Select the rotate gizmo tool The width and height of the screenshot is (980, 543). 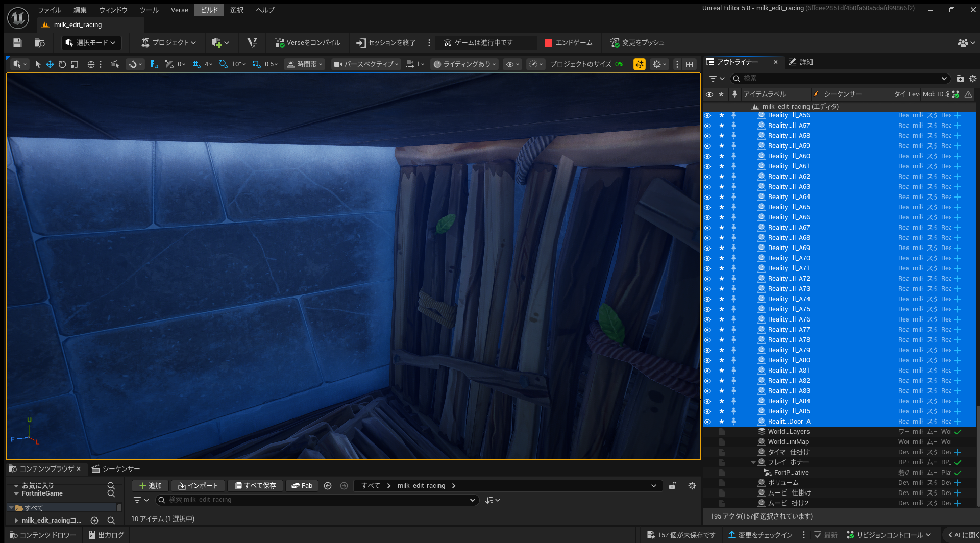tap(62, 64)
